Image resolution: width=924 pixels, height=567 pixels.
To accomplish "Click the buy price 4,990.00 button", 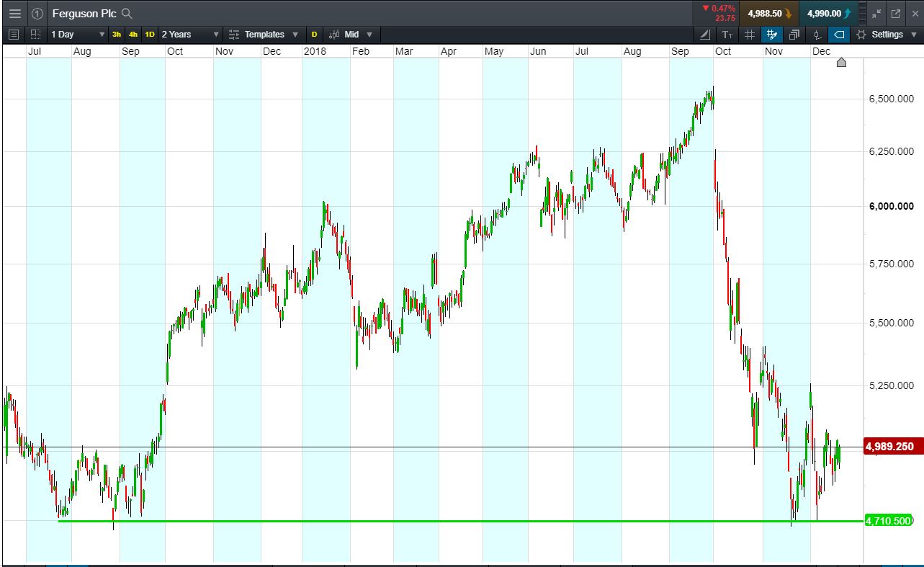I will (829, 13).
